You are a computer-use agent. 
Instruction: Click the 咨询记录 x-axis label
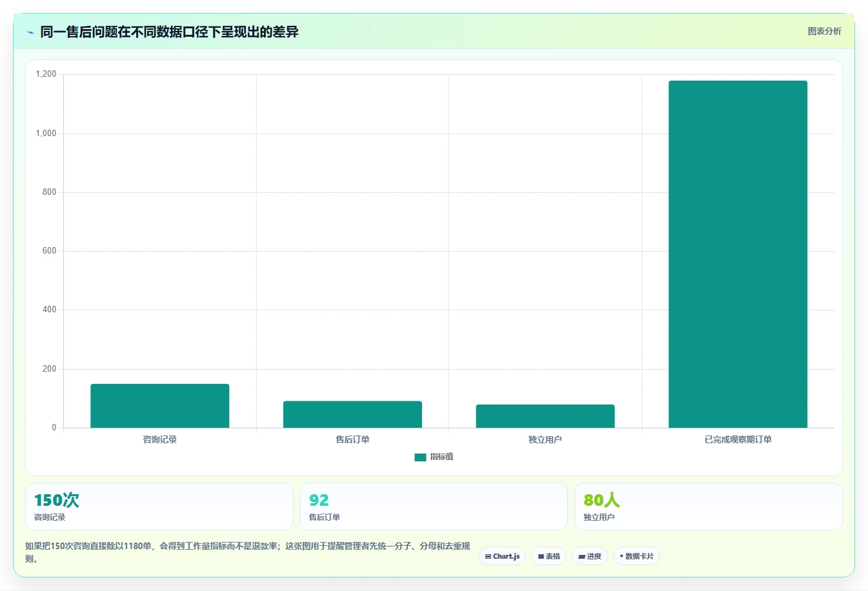pyautogui.click(x=159, y=439)
